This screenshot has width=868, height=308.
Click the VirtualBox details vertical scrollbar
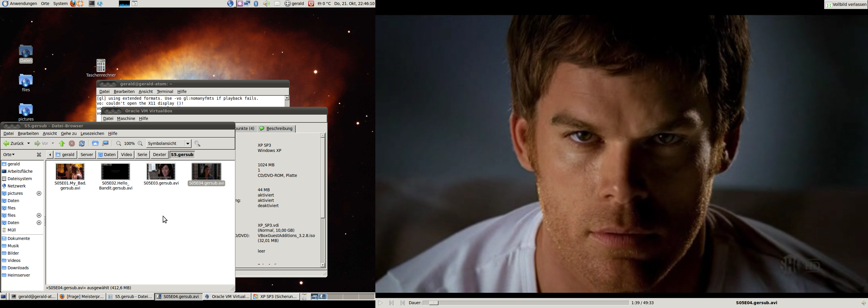coord(323,200)
